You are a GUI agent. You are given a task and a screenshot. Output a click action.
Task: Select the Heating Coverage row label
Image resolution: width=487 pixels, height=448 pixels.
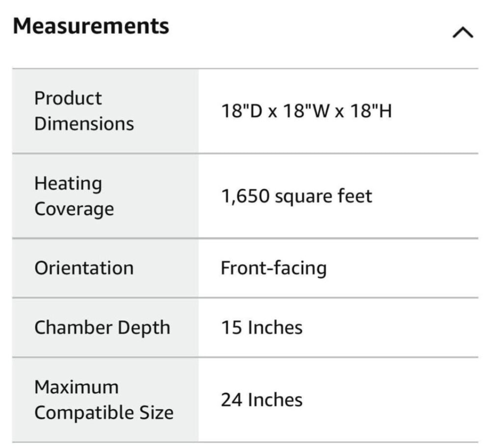point(74,196)
